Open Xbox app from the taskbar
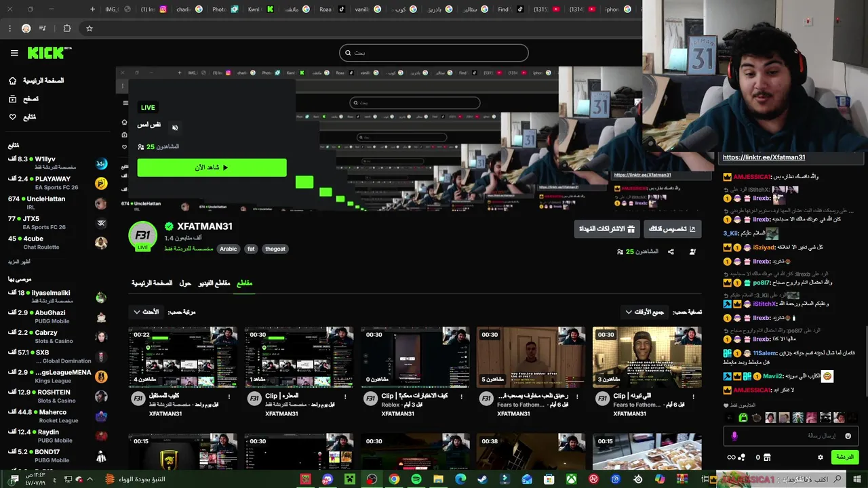The height and width of the screenshot is (488, 868). (x=571, y=479)
